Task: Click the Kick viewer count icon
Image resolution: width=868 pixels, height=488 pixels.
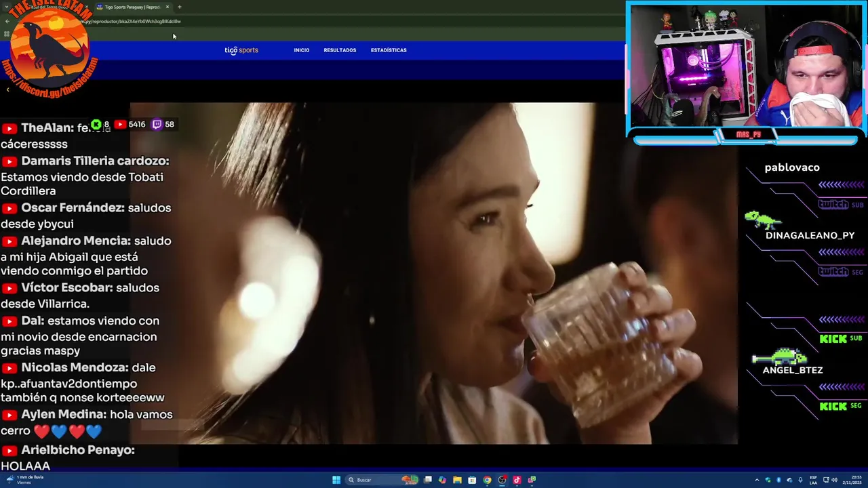Action: click(x=96, y=124)
